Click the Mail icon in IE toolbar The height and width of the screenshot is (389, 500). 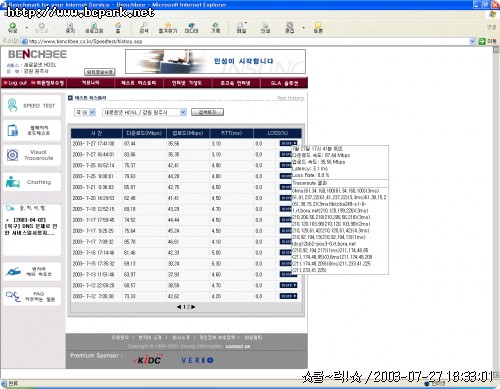[241, 28]
